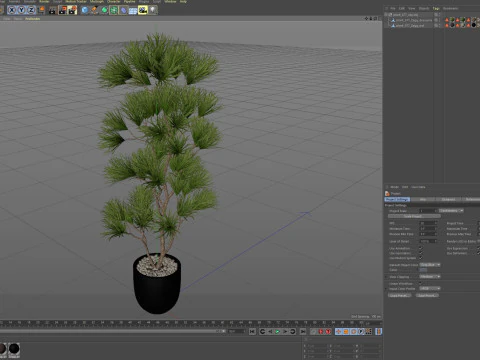
Task: Select the spline Pen tool icon
Action: tap(95, 10)
